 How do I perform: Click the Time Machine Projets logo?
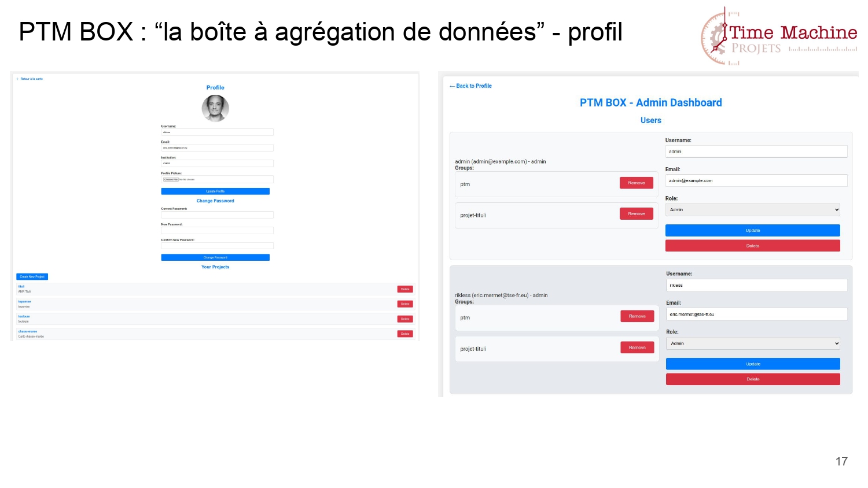779,36
